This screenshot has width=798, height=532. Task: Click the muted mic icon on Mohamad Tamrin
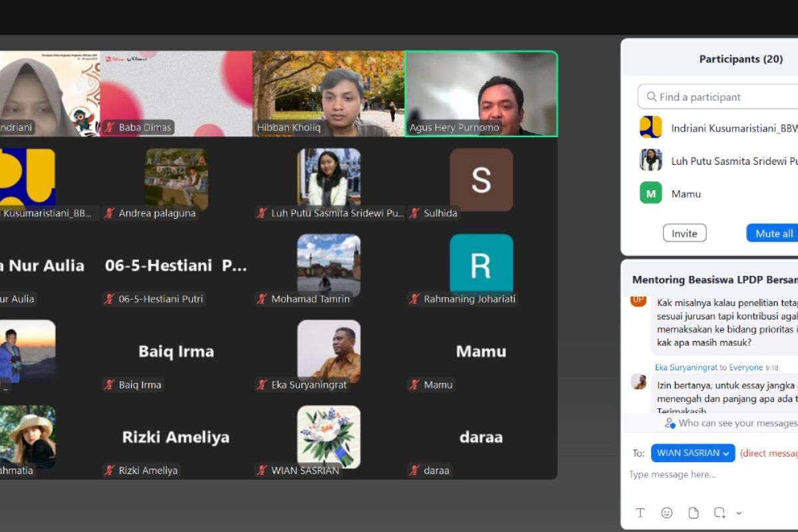click(x=262, y=299)
